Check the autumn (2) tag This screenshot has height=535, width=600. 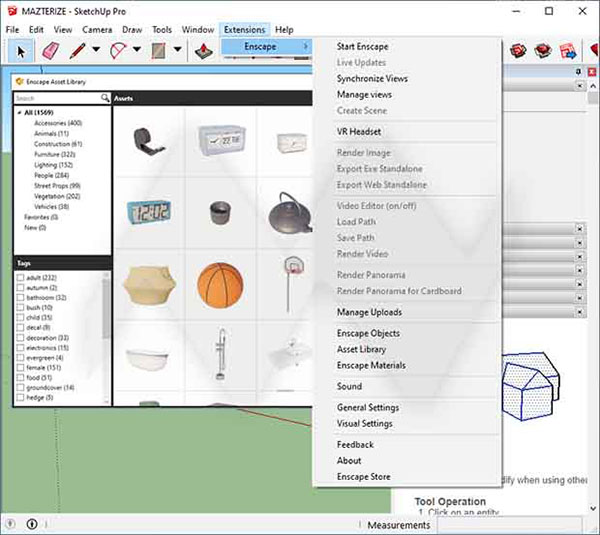click(x=20, y=287)
